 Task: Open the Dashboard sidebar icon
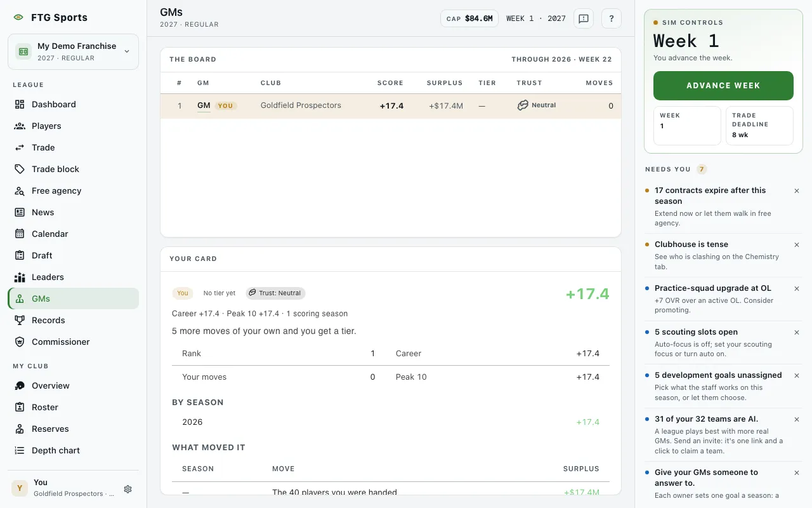pyautogui.click(x=20, y=104)
